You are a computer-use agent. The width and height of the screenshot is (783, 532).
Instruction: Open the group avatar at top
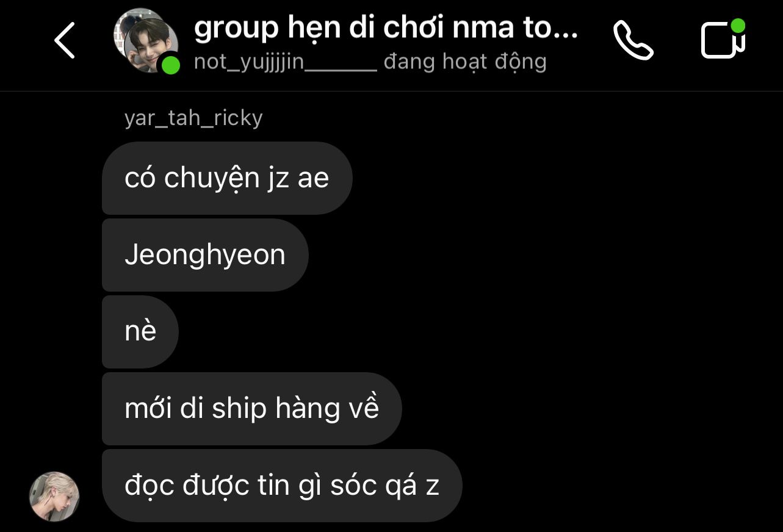point(146,41)
